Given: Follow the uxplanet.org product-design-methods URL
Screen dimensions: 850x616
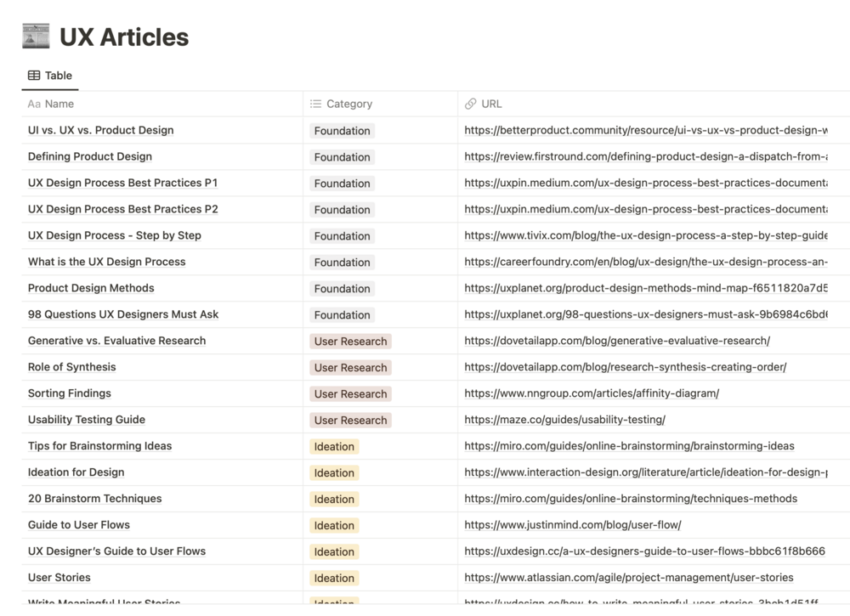Looking at the screenshot, I should click(x=646, y=288).
